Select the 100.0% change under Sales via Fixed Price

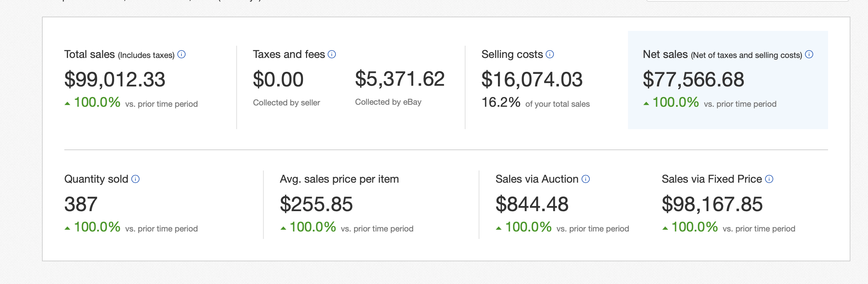pos(695,227)
